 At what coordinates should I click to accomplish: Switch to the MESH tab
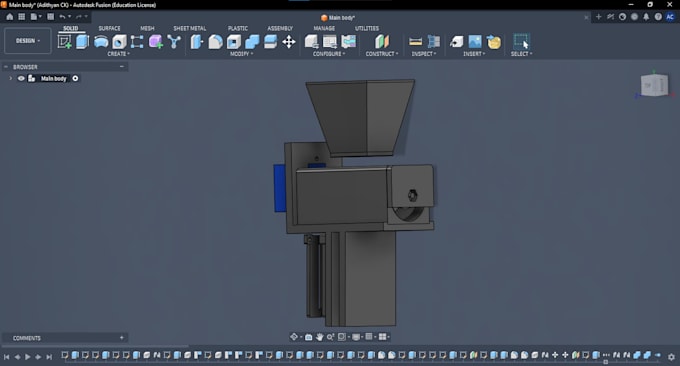click(147, 28)
